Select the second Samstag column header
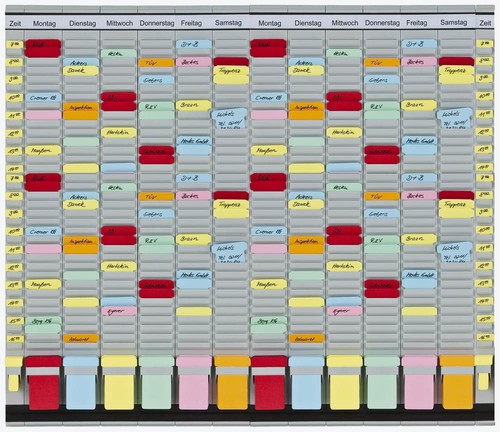Screen dimensions: 500x432 (x=454, y=22)
